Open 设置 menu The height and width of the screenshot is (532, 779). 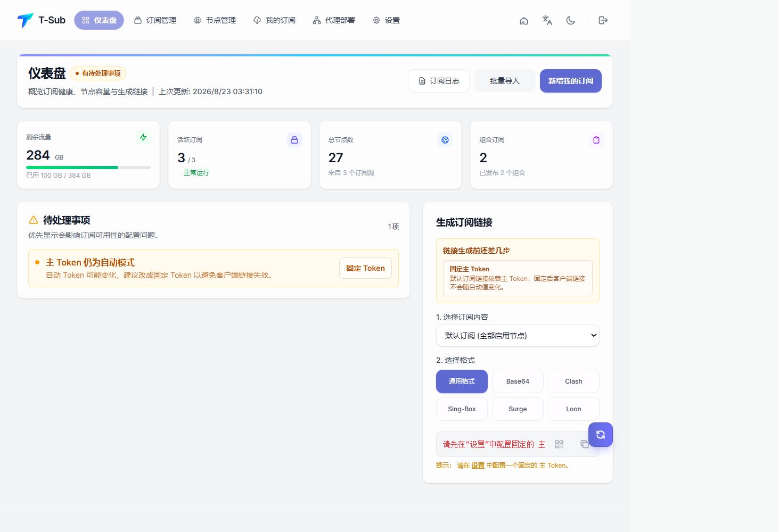[x=386, y=20]
